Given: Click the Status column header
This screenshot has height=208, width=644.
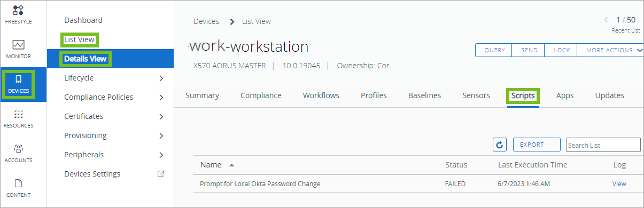Looking at the screenshot, I should click(456, 165).
